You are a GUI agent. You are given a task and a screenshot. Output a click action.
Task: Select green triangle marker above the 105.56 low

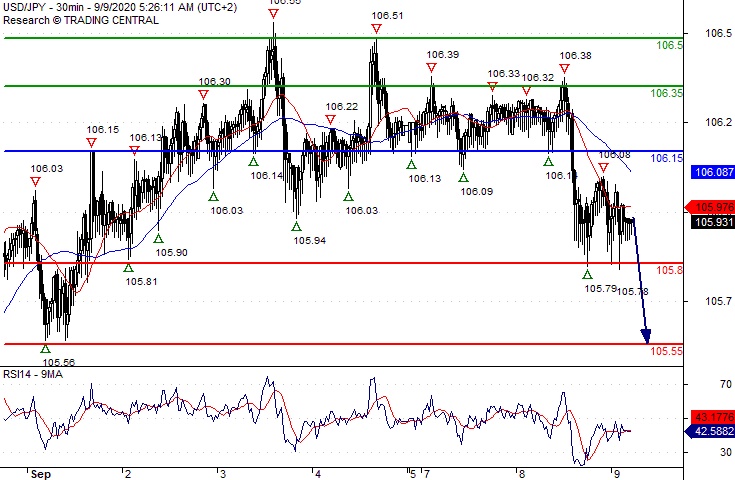coord(45,349)
